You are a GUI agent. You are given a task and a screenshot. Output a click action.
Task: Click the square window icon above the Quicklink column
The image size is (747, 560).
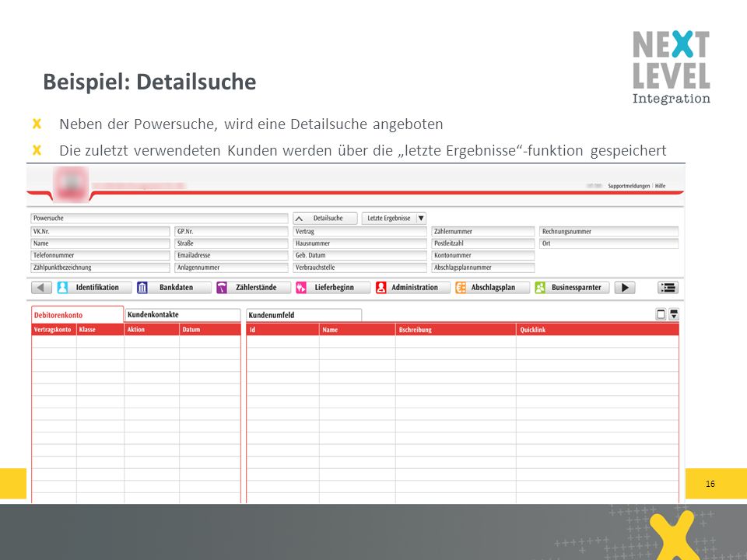tap(661, 314)
